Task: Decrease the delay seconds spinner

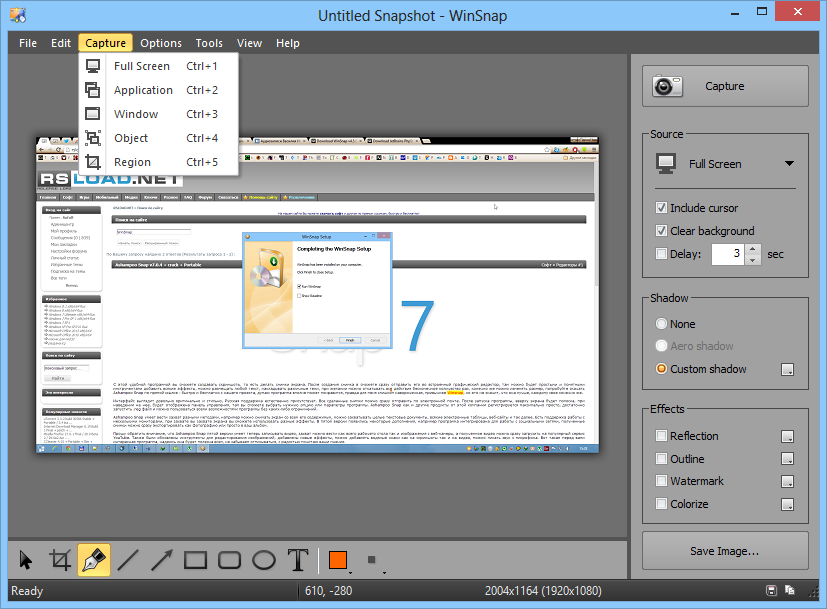Action: [753, 259]
